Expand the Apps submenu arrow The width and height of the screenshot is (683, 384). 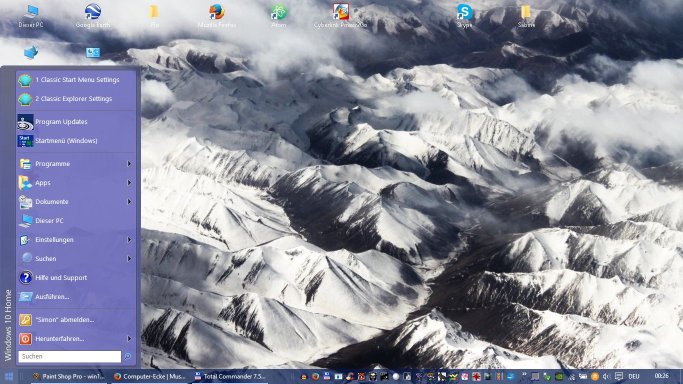pos(129,183)
